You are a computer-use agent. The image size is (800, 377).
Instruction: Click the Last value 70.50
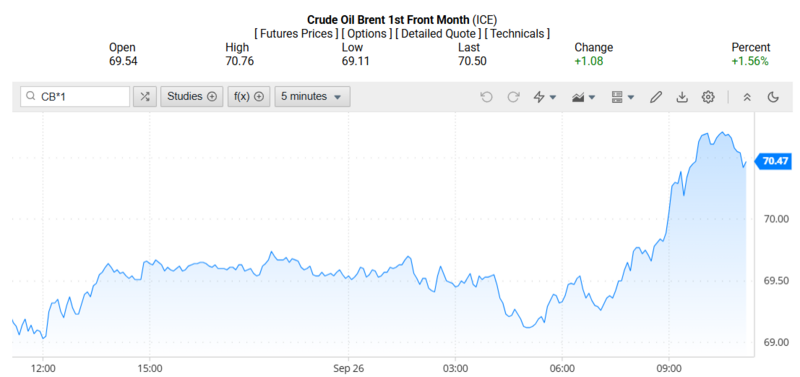pos(472,61)
